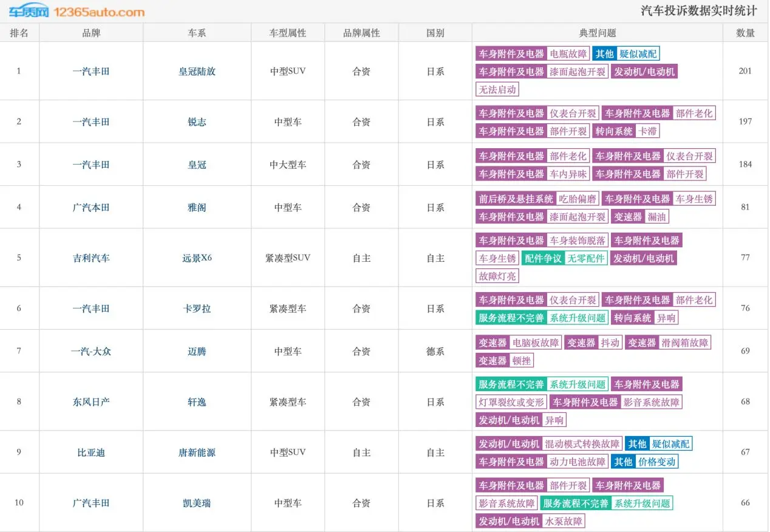The image size is (770, 532).
Task: Click the 德系 country cell
Action: coord(435,351)
